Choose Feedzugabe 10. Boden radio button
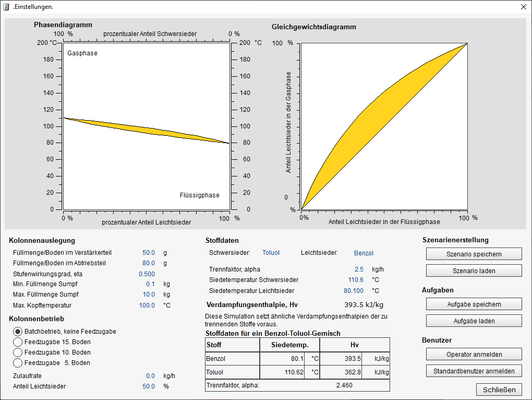Viewport: 532px width, 400px height. point(18,352)
